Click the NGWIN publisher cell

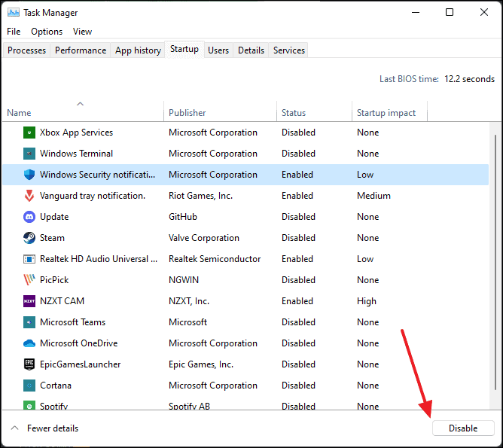point(184,280)
